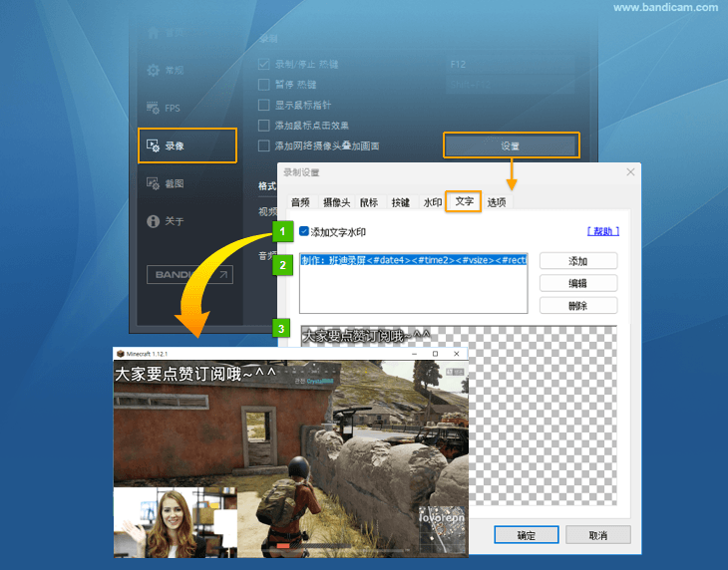Switch to the 按键 tab
This screenshot has height=570, width=728.
coord(400,202)
